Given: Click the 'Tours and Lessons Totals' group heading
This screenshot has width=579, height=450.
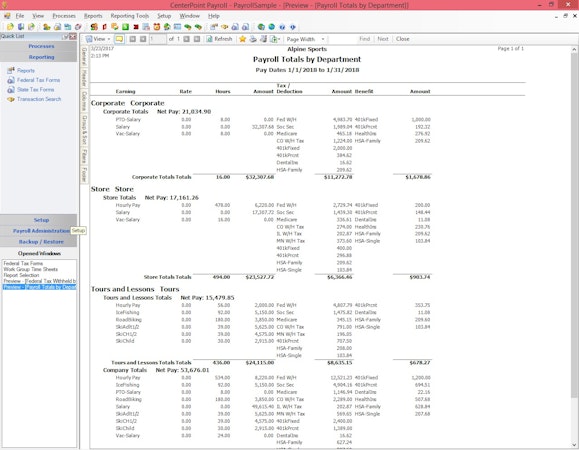Looking at the screenshot, I should click(x=137, y=298).
